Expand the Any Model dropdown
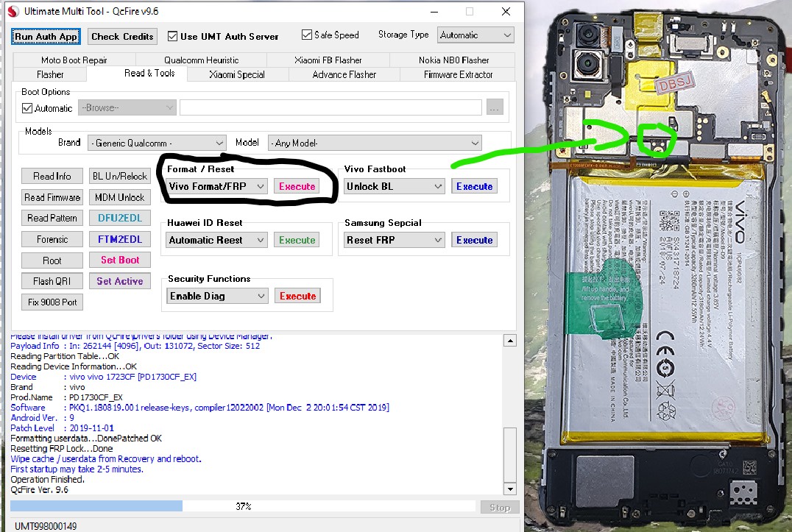 [x=374, y=143]
